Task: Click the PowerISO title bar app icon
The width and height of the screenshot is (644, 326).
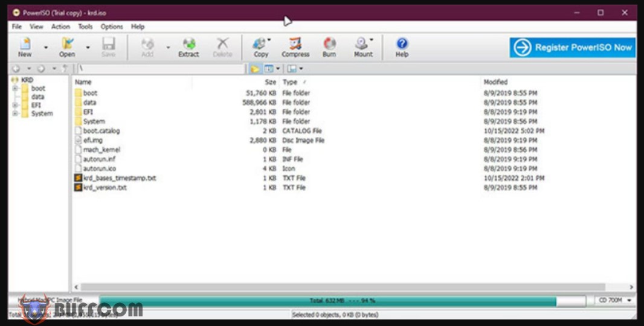Action: [x=16, y=13]
